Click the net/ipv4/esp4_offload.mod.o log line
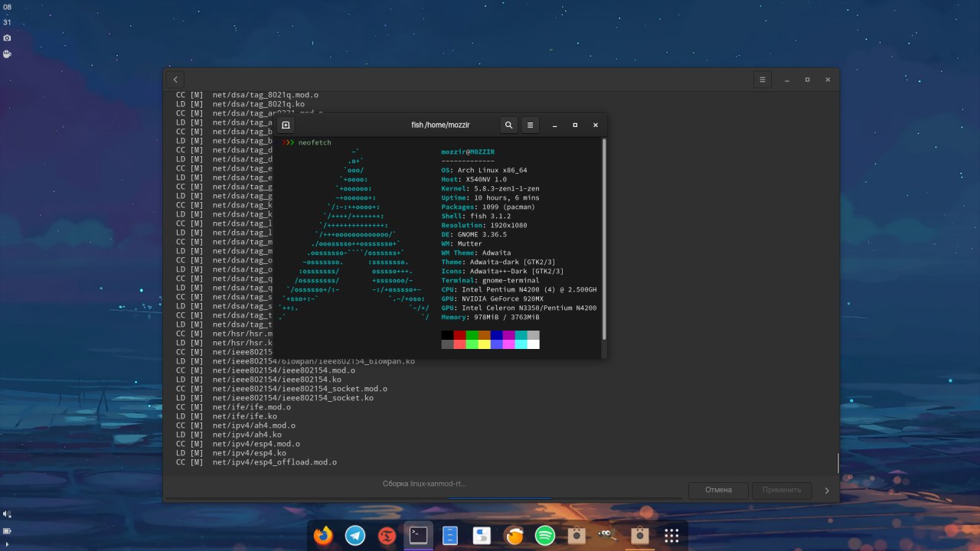 tap(256, 462)
